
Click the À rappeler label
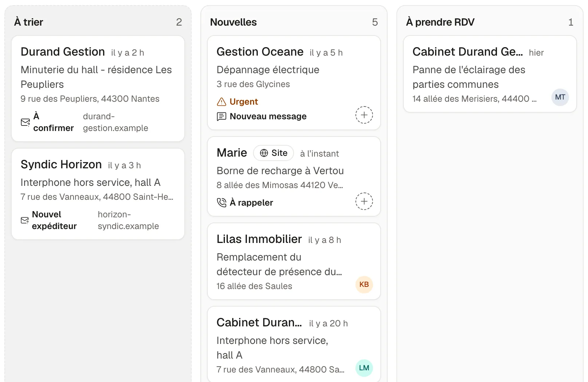click(x=252, y=203)
